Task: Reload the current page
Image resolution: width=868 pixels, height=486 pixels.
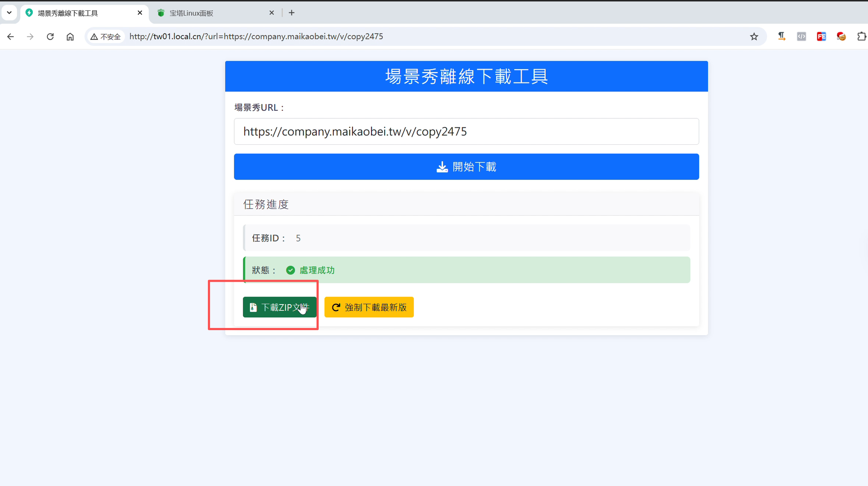Action: pyautogui.click(x=50, y=36)
